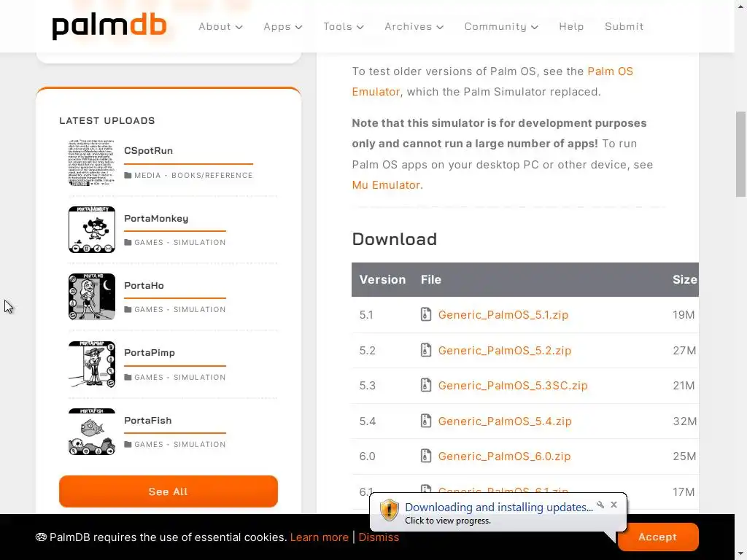747x560 pixels.
Task: Open the PortaHo app icon
Action: (91, 297)
